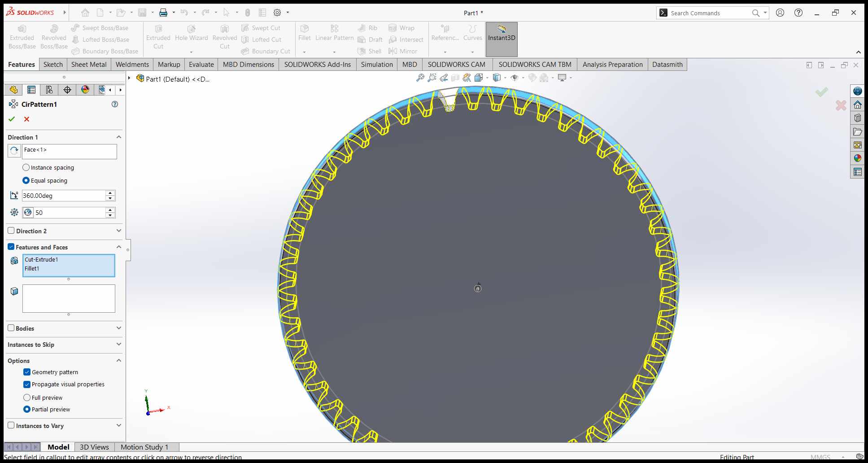Enable the Instances to Vary checkbox
Image resolution: width=868 pixels, height=463 pixels.
(11, 425)
